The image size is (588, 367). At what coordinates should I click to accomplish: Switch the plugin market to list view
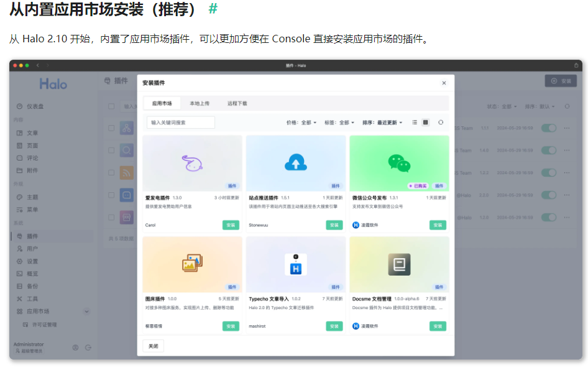coord(415,123)
